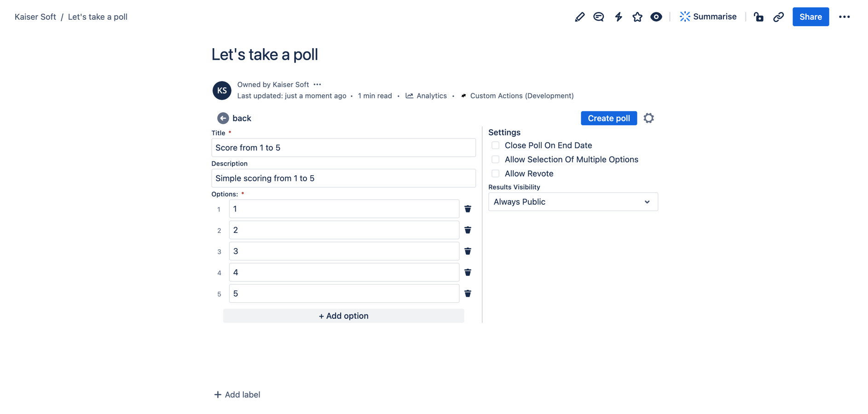This screenshot has width=868, height=414.
Task: Open the more actions menu in header
Action: [x=844, y=17]
